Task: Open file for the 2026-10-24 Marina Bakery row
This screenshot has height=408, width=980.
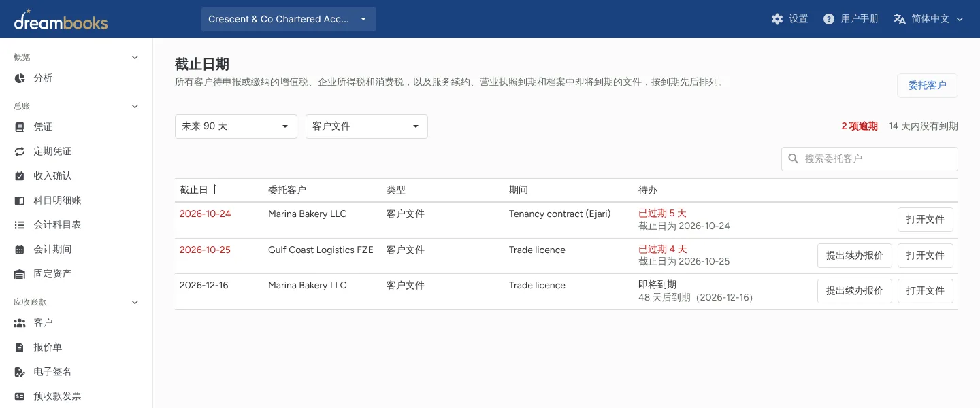Action: click(x=926, y=220)
